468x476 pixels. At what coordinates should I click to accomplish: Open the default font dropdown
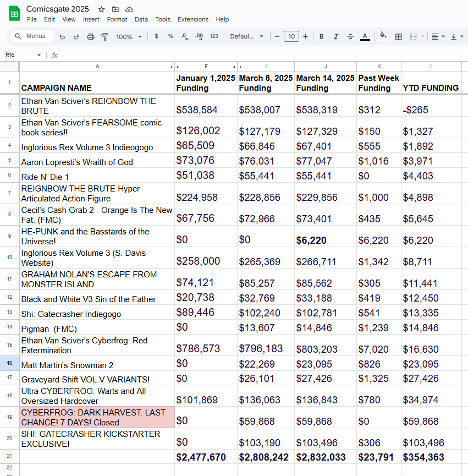coord(246,36)
